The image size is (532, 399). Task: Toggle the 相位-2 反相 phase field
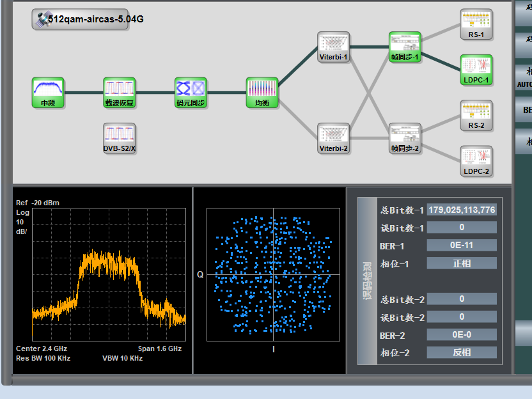tap(462, 353)
